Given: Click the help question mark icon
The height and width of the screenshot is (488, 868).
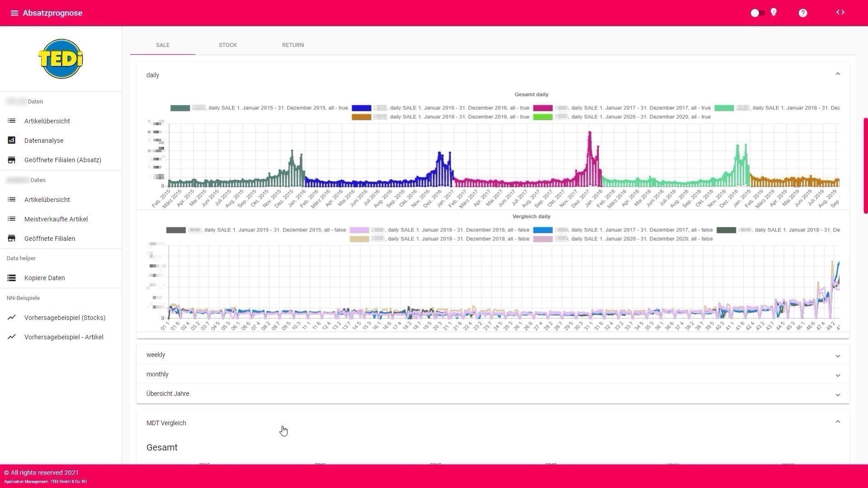Looking at the screenshot, I should (803, 13).
